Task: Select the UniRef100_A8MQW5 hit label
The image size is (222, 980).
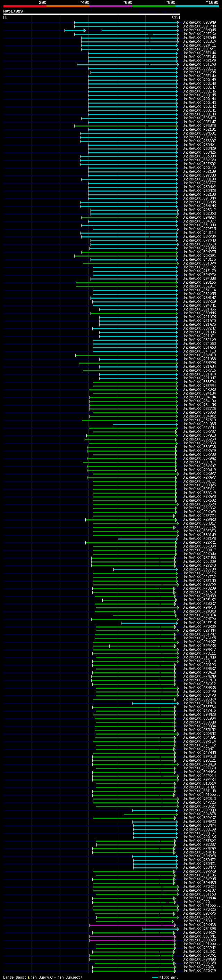Action: (x=199, y=30)
